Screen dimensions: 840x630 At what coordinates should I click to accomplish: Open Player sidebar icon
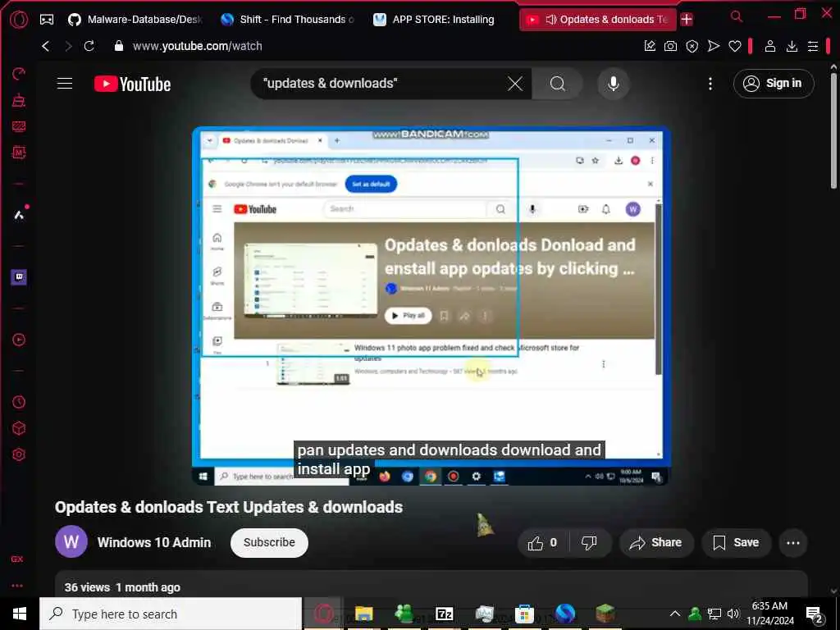19,340
